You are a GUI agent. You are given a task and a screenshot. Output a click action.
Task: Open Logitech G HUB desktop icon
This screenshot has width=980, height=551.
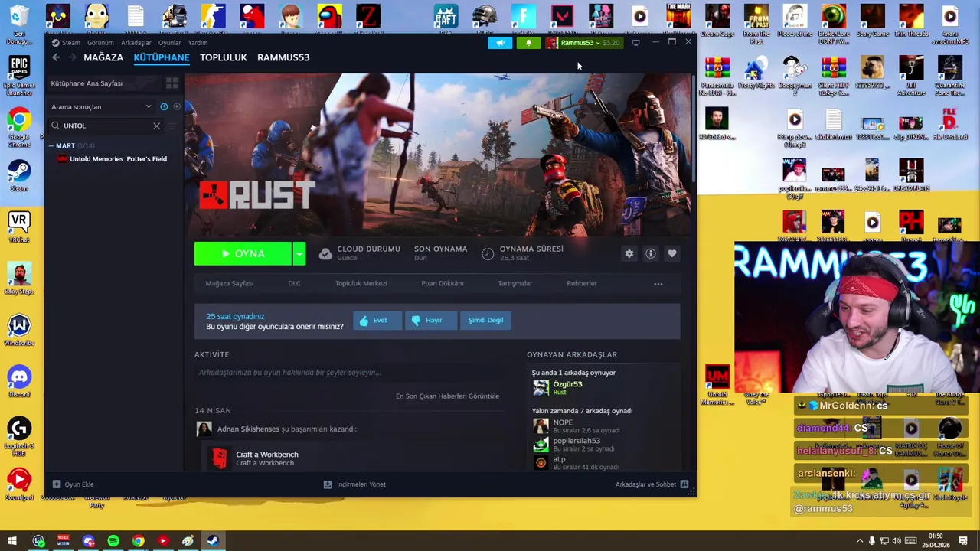[x=19, y=437]
